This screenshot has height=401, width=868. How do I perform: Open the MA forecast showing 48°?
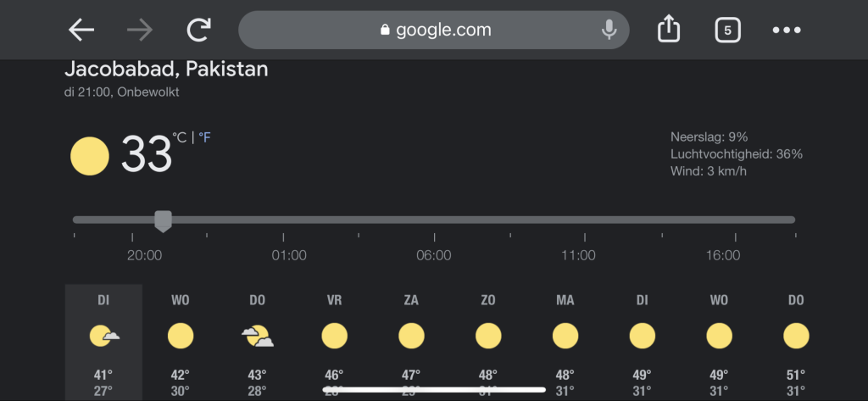[565, 343]
